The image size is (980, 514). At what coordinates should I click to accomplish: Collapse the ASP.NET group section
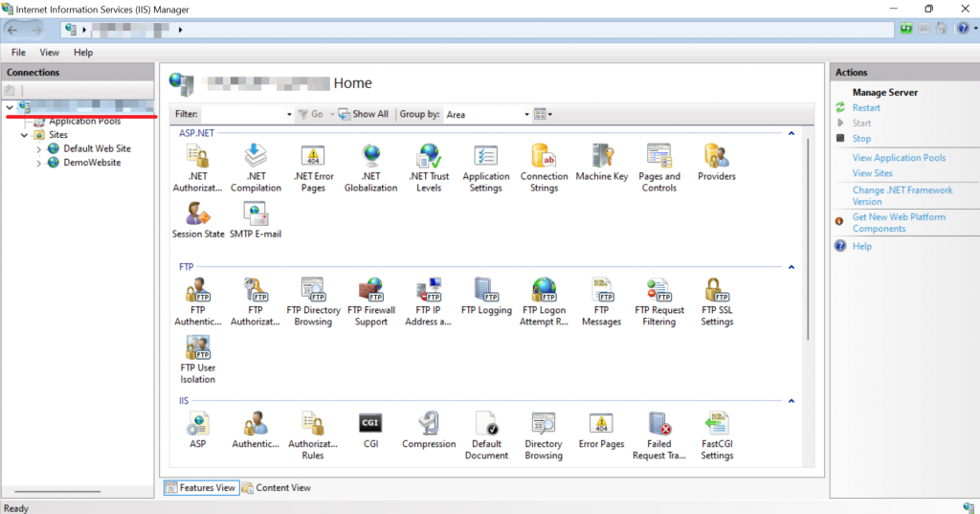tap(791, 133)
